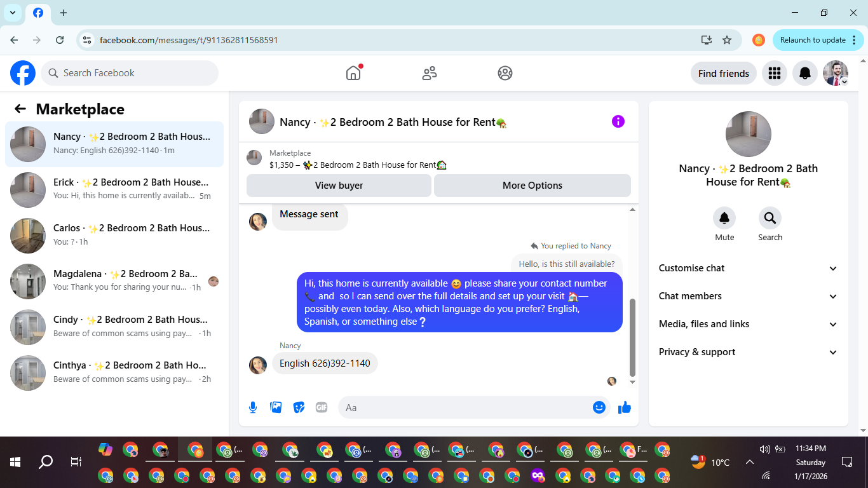Click the install app icon in address bar
The image size is (868, 488).
pyautogui.click(x=707, y=40)
